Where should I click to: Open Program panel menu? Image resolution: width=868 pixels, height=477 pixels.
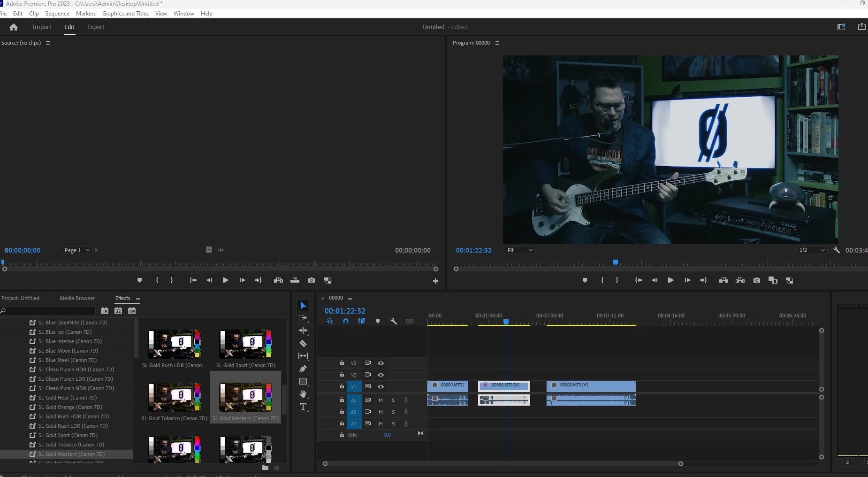click(497, 43)
